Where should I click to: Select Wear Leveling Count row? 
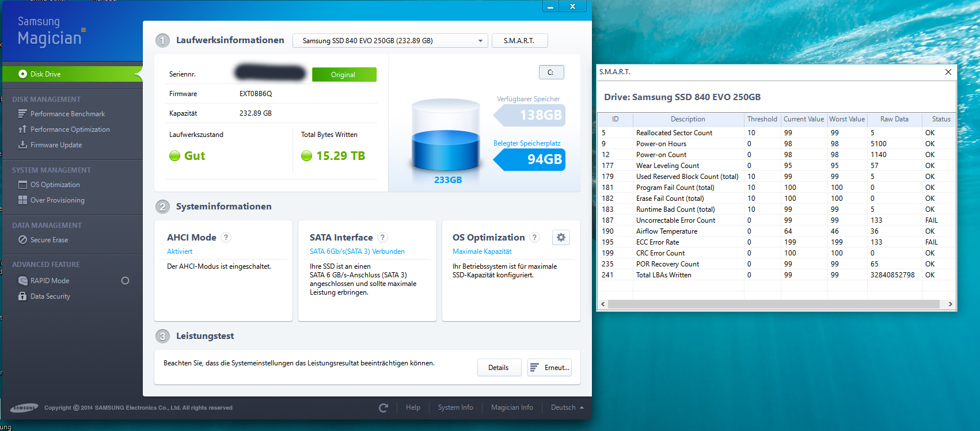pyautogui.click(x=777, y=166)
